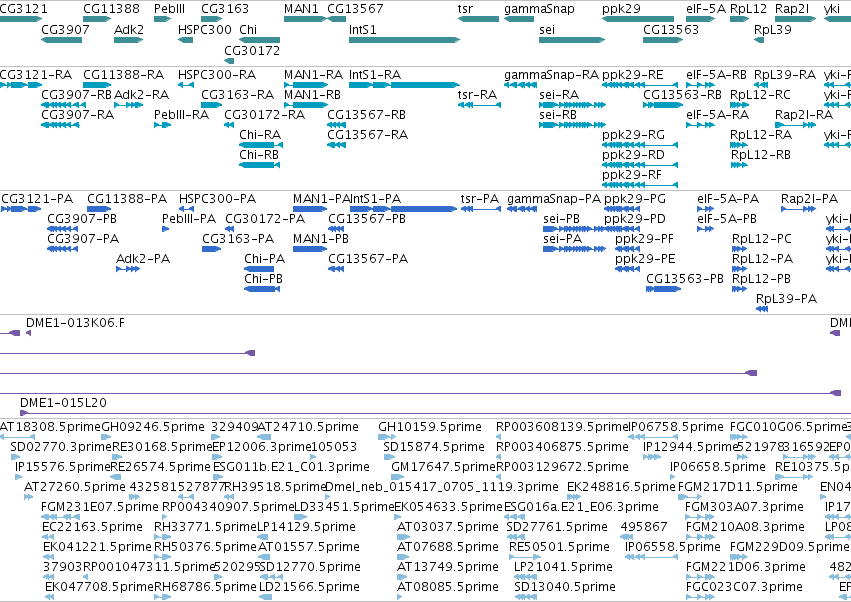
Task: Open the CG13563 gene label
Action: tap(671, 29)
